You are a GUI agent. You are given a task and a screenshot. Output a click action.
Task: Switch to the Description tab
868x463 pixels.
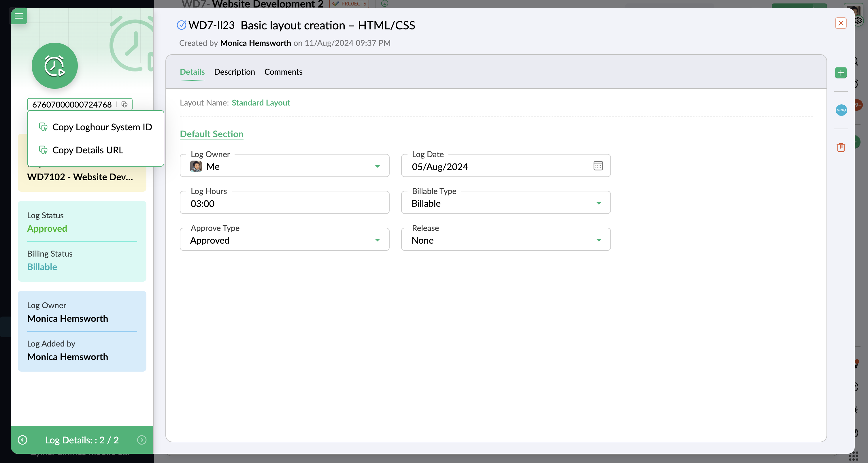(234, 72)
